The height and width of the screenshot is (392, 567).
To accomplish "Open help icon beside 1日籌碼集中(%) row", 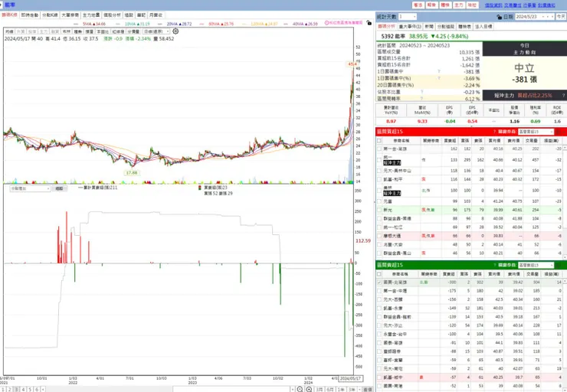I will [x=438, y=78].
